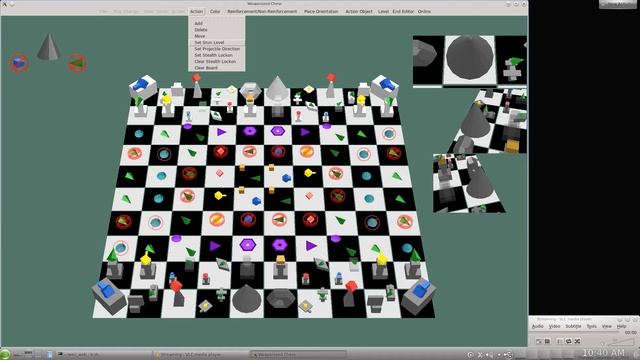Screen dimensions: 640x360
Task: Select blue tank piece at near-right board corner
Action: point(419,295)
